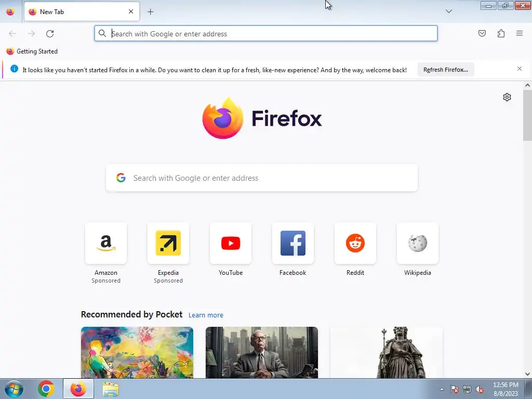Click the network tray icon
532x399 pixels.
pos(467,390)
